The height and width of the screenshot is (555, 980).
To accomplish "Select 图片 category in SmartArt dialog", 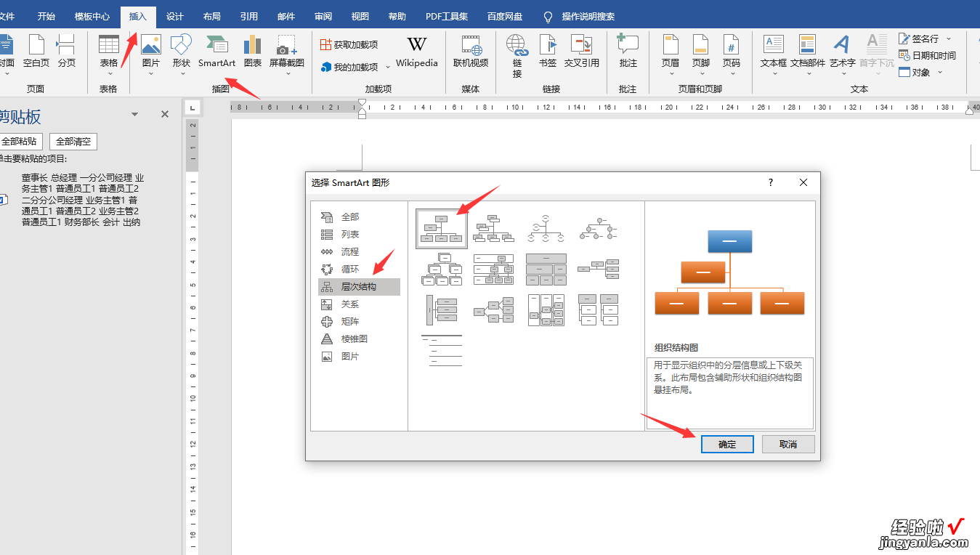I will tap(359, 356).
